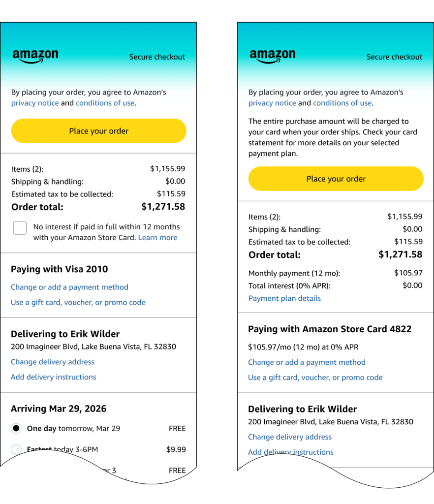
Task: Open conditions of use above the card statement notice
Action: tap(342, 103)
